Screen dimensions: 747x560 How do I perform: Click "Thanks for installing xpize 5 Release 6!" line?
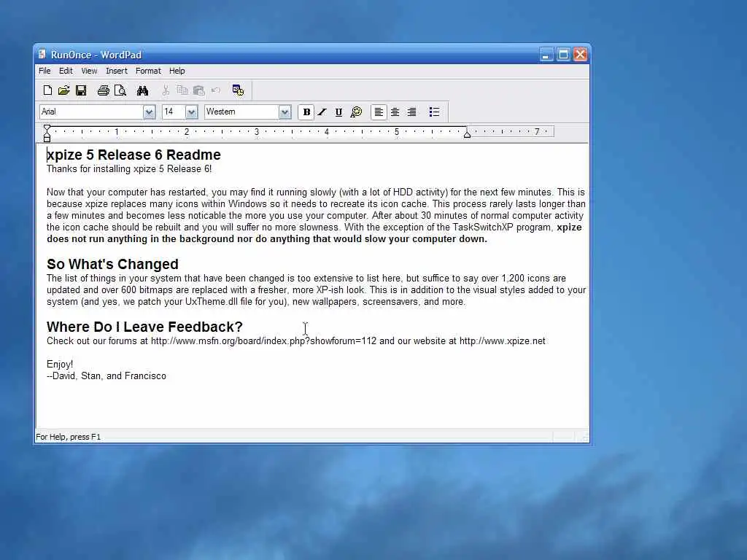[x=129, y=169]
